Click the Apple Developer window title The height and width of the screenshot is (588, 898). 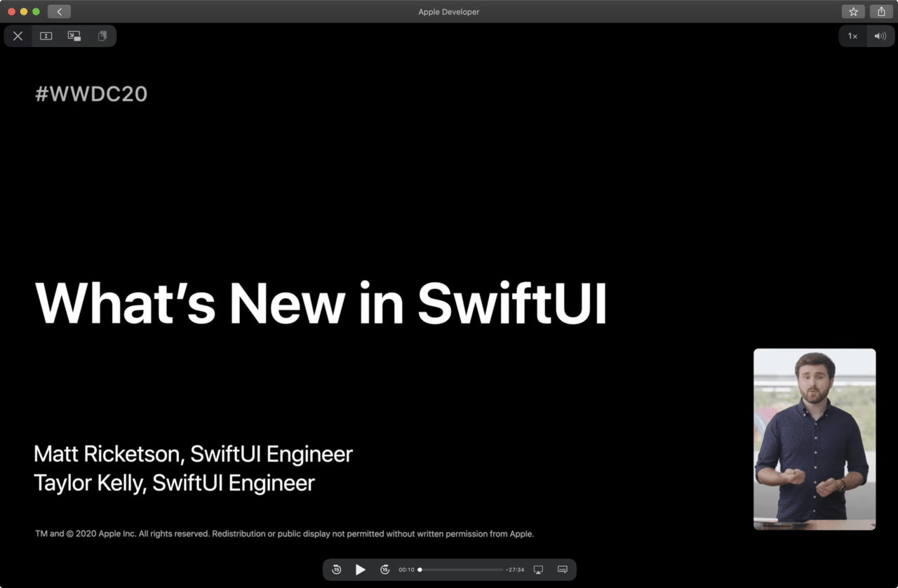click(x=449, y=12)
